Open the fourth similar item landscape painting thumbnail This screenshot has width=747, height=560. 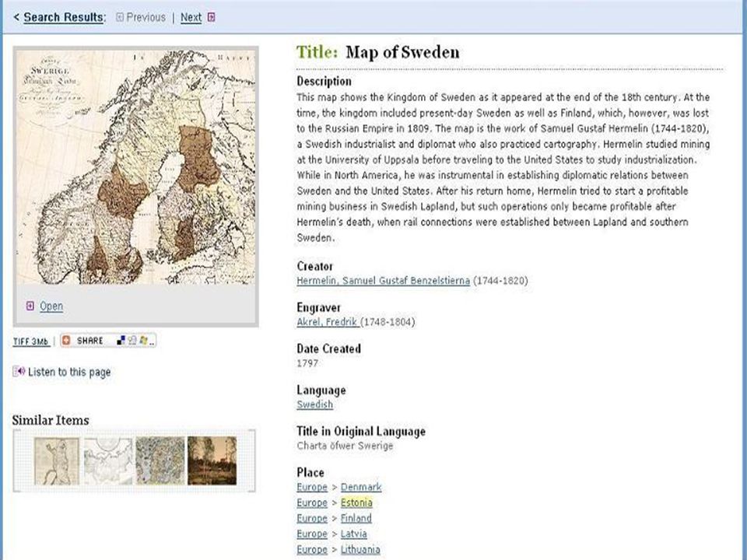(212, 461)
